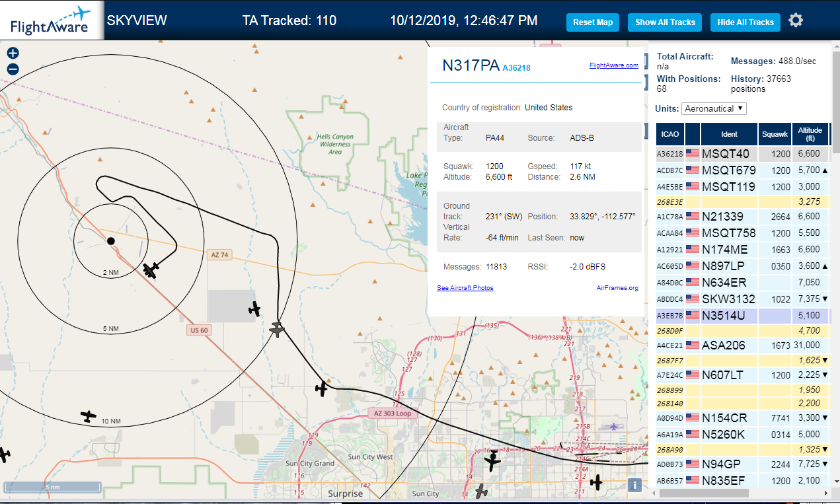Click the US flag in the N21339 row
The image size is (840, 504).
click(693, 217)
